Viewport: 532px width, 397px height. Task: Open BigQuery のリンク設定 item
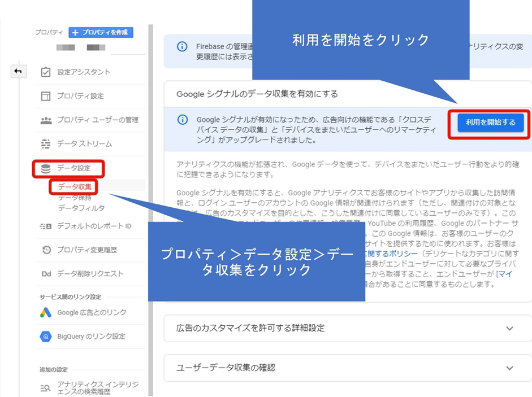point(91,337)
